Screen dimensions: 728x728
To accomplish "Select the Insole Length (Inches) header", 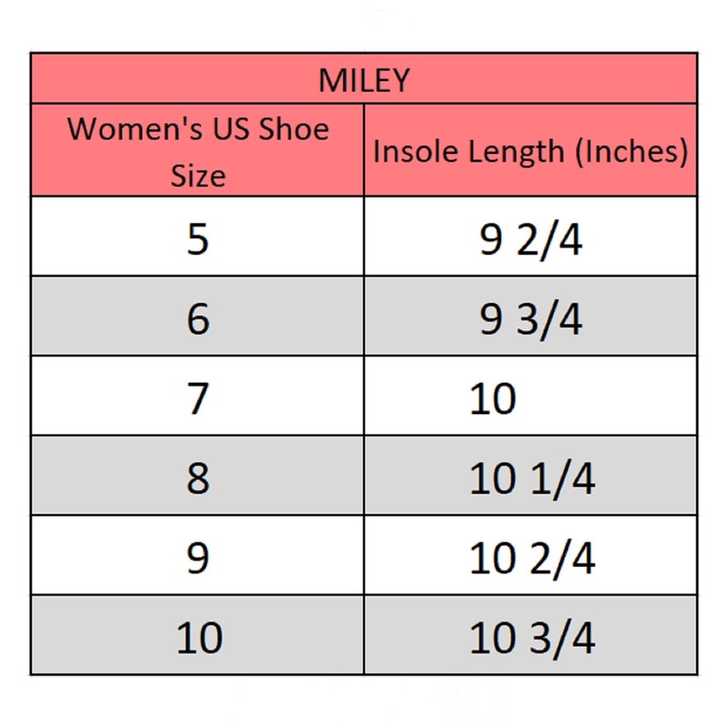I will [x=530, y=150].
